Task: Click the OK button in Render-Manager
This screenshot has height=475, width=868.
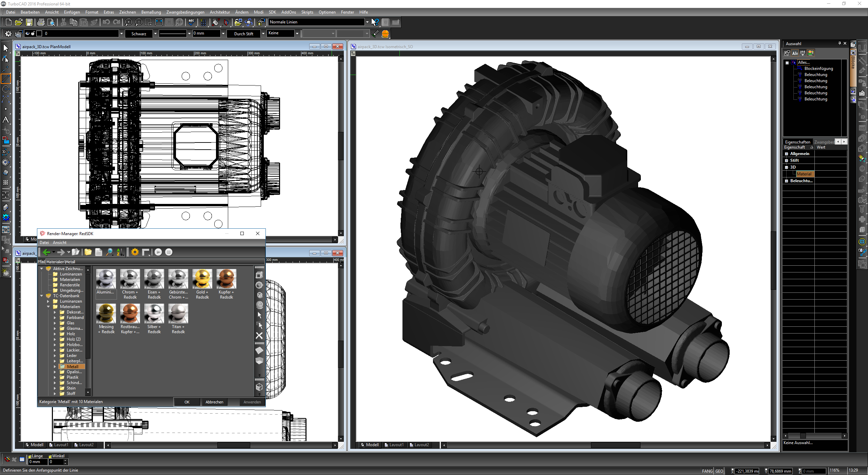Action: pyautogui.click(x=187, y=402)
